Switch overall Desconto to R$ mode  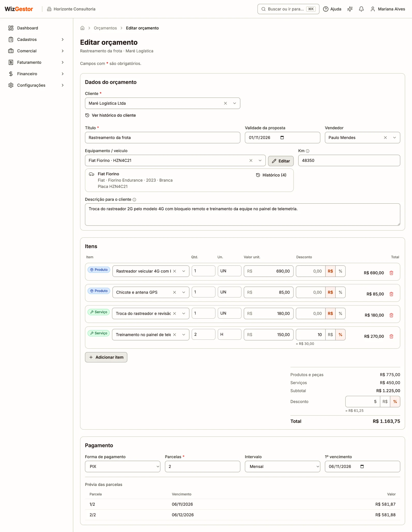[x=385, y=402]
